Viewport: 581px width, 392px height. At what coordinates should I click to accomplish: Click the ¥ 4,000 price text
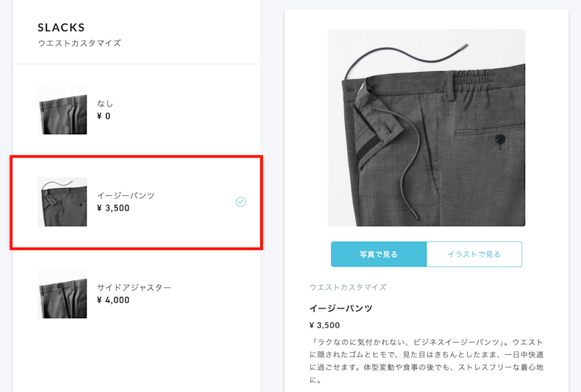click(x=113, y=300)
